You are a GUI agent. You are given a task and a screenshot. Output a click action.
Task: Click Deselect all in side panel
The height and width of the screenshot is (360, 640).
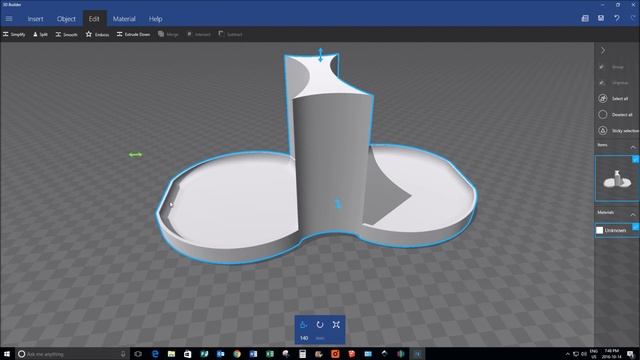tap(616, 115)
